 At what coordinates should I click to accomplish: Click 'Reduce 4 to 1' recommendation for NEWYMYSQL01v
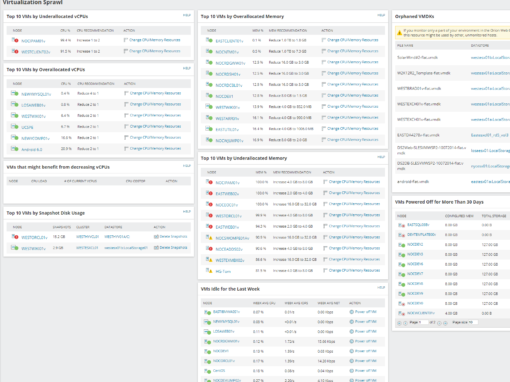coord(88,93)
